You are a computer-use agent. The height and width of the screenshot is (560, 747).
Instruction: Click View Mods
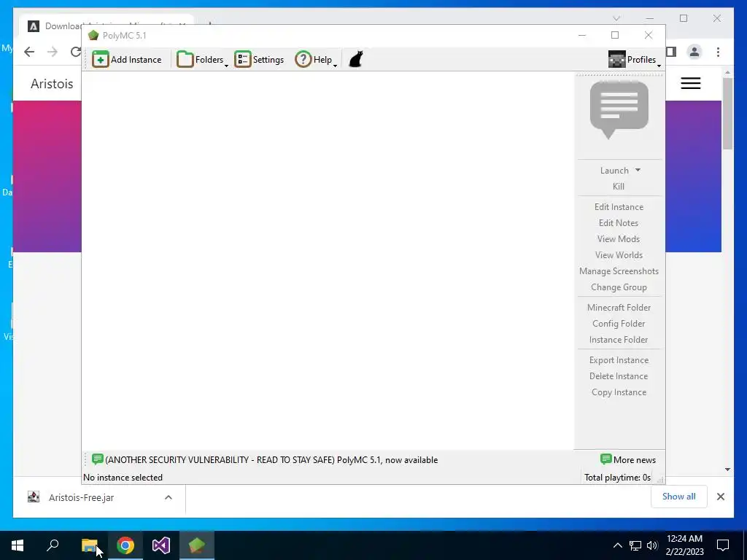(619, 239)
